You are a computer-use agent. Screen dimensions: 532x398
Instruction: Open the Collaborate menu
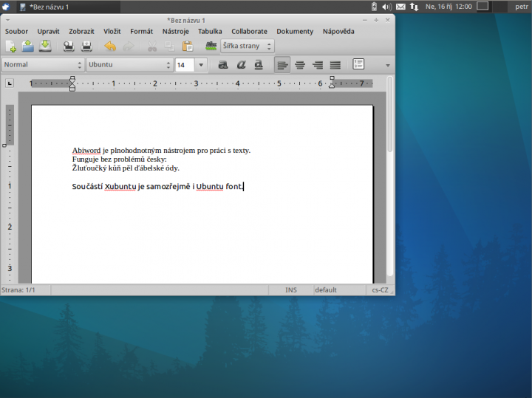pos(249,31)
